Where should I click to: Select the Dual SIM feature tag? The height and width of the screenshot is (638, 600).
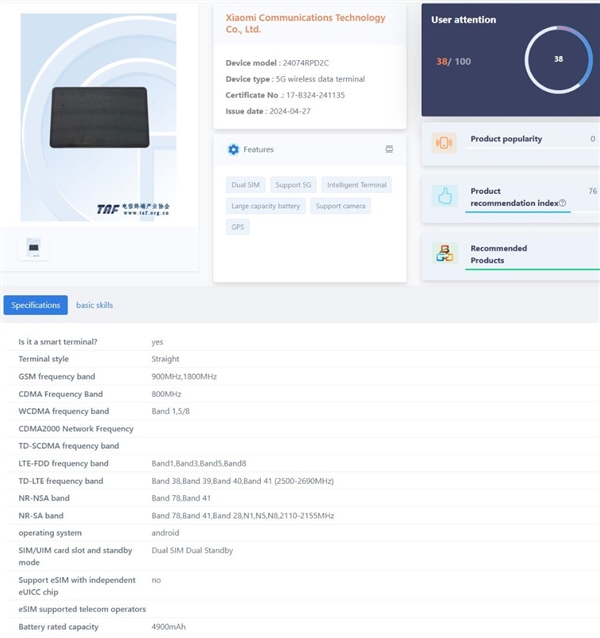246,185
